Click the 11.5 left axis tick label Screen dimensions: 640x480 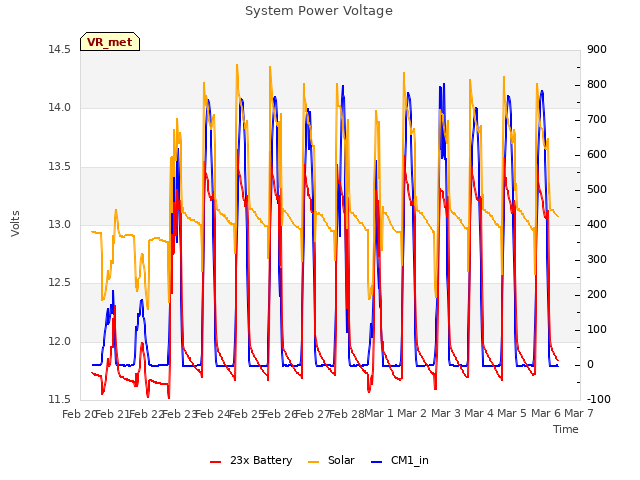(60, 399)
